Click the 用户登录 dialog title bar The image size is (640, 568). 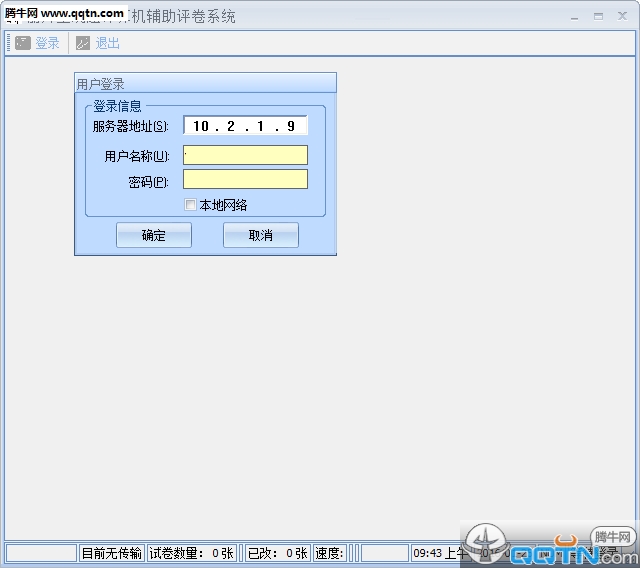click(x=205, y=83)
